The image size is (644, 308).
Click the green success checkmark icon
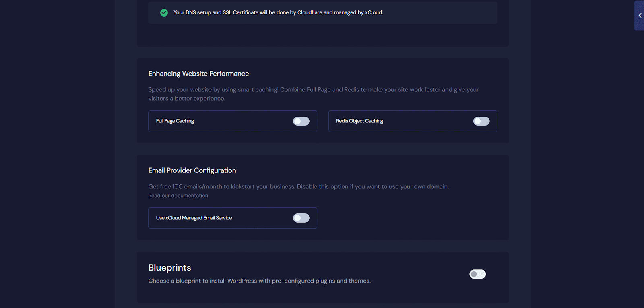coord(164,12)
